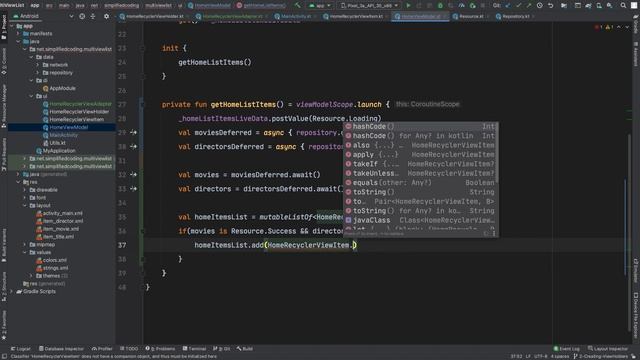
Task: Expand the network package node
Action: click(38, 65)
